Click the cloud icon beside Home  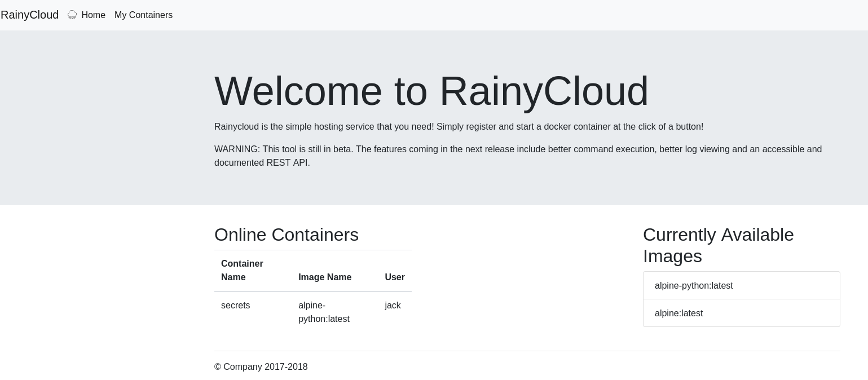tap(72, 15)
